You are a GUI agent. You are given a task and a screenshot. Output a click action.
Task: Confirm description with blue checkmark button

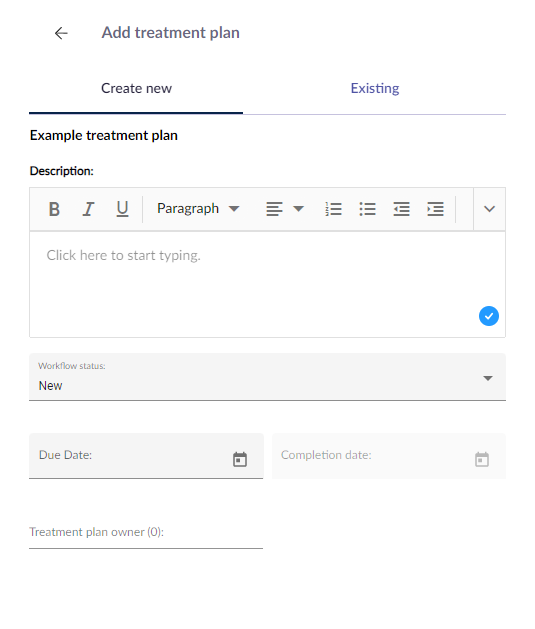(x=489, y=316)
